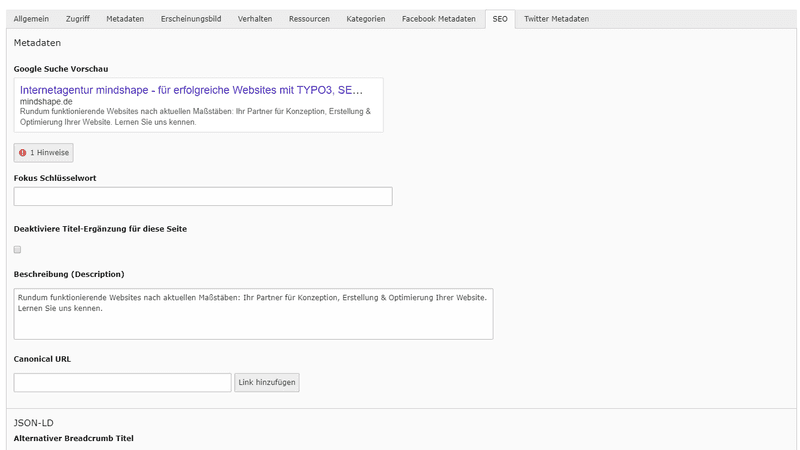Click the Google Suche Vorschau label

pyautogui.click(x=61, y=69)
